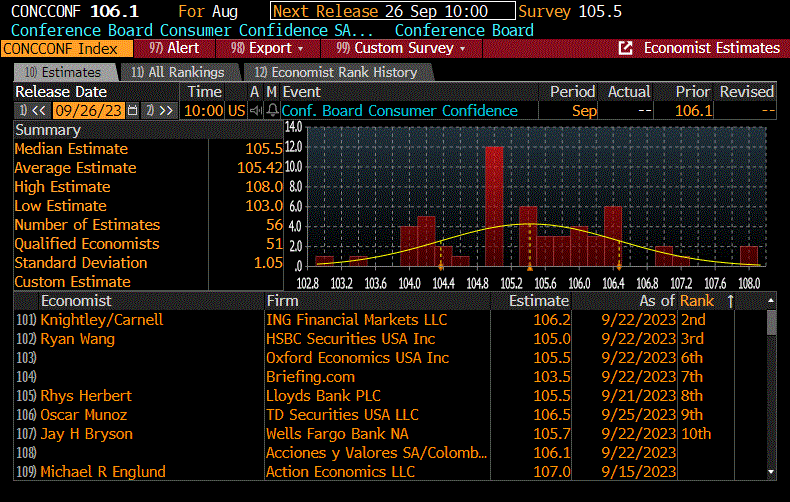790x502 pixels.
Task: Click the Number of Estimates value 56
Action: coord(275,225)
